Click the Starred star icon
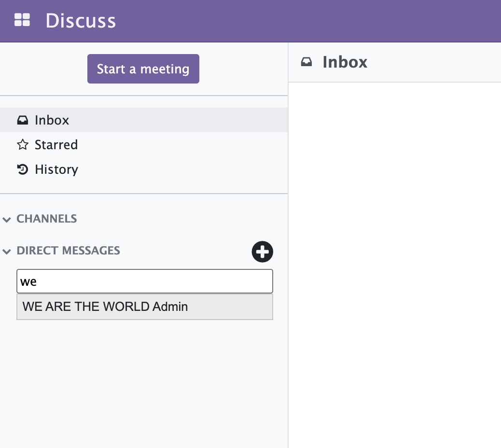This screenshot has height=448, width=501. pos(22,145)
